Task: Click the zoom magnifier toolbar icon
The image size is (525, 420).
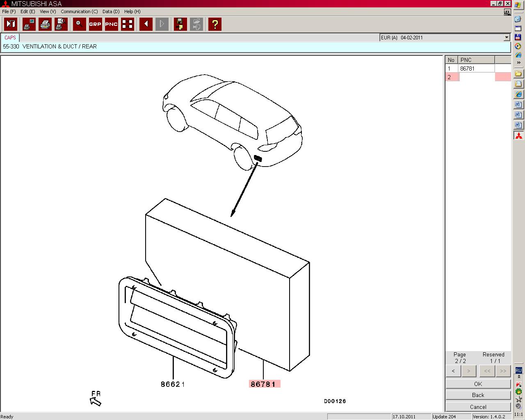Action: tap(80, 24)
